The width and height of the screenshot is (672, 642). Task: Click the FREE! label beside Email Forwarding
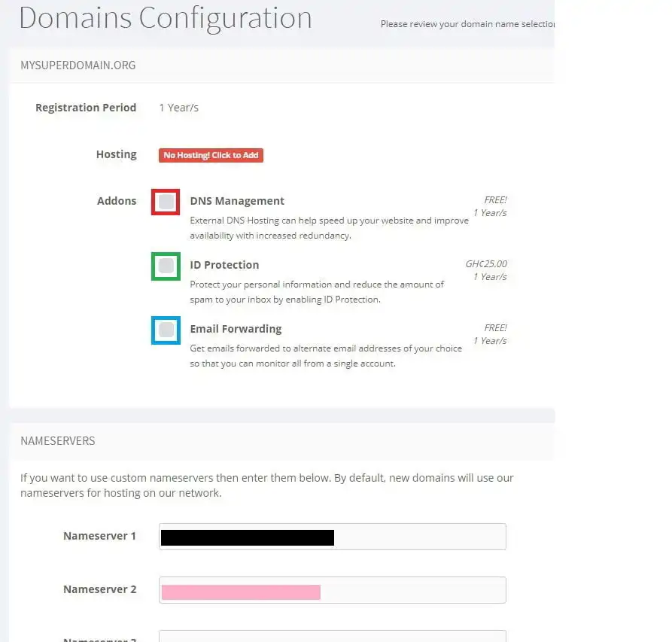(x=496, y=327)
